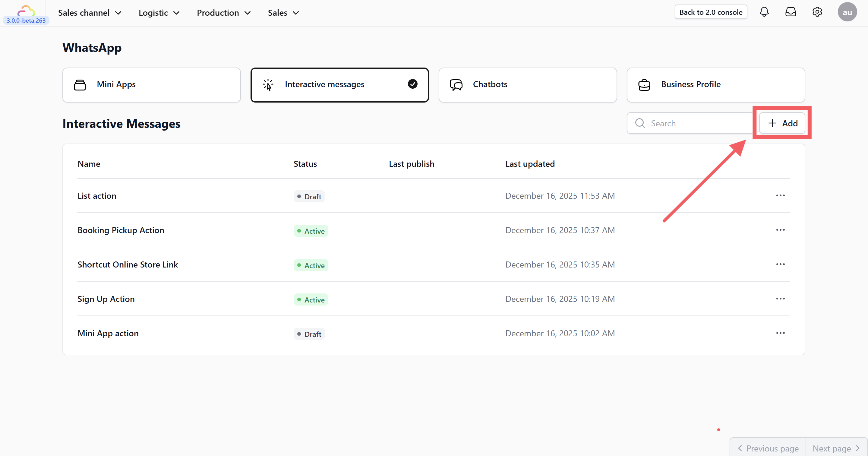Screen dimensions: 868x456
Task: Click the date December 16, 2025 10:02 AM
Action: click(x=560, y=333)
